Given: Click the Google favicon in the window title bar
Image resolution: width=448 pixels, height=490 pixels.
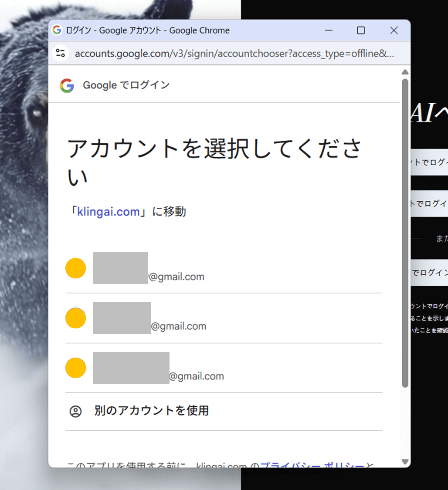Looking at the screenshot, I should (x=57, y=30).
